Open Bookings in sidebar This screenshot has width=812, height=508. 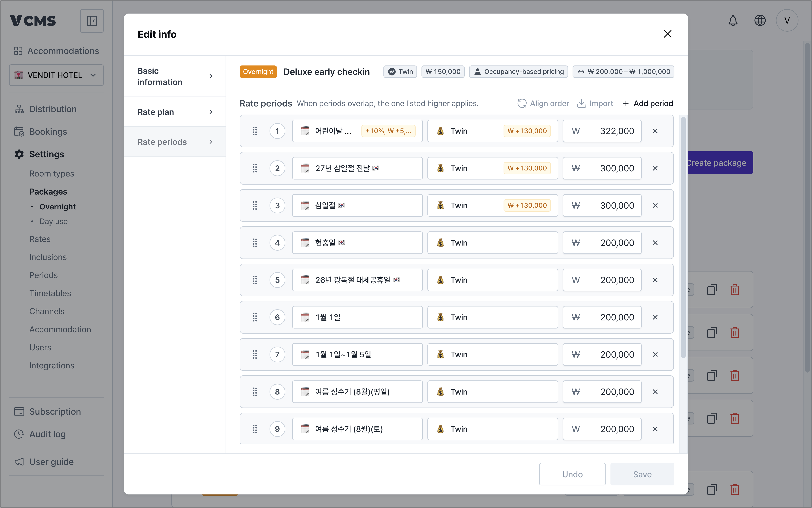coord(41,131)
